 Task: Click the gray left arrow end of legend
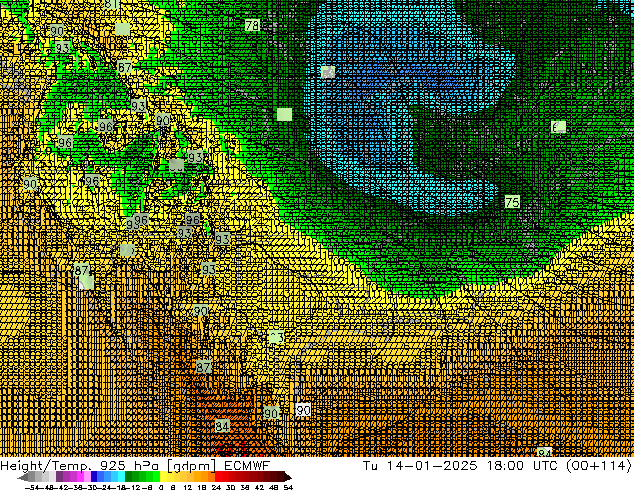(x=23, y=477)
